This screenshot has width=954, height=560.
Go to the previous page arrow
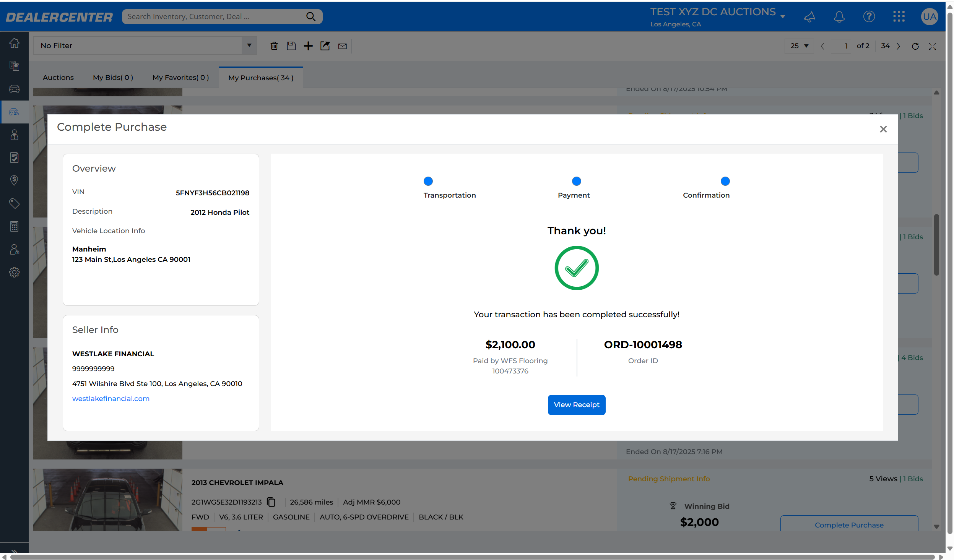(x=822, y=46)
